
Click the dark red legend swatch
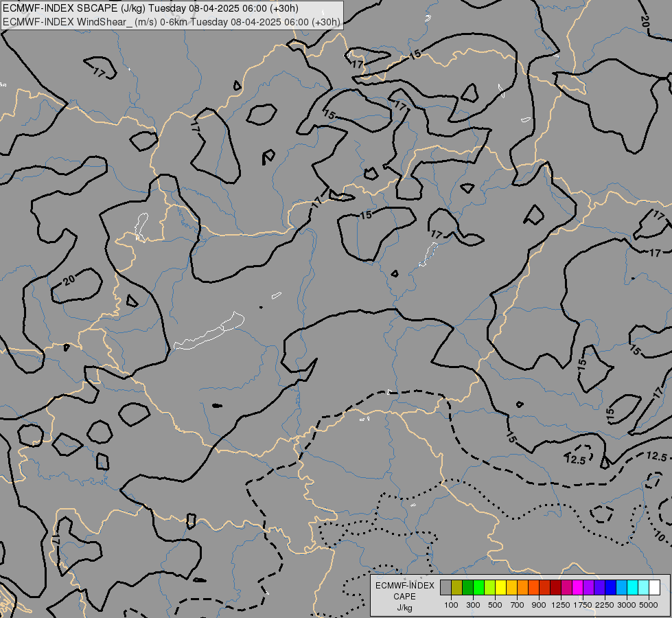click(556, 587)
